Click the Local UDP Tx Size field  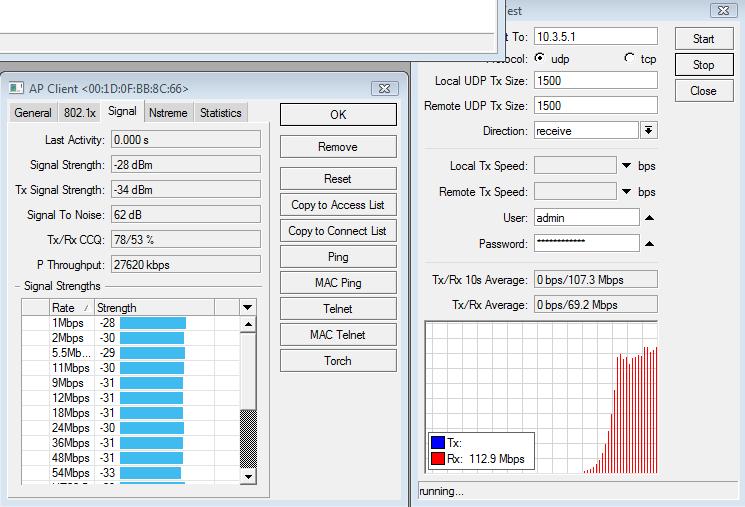596,81
